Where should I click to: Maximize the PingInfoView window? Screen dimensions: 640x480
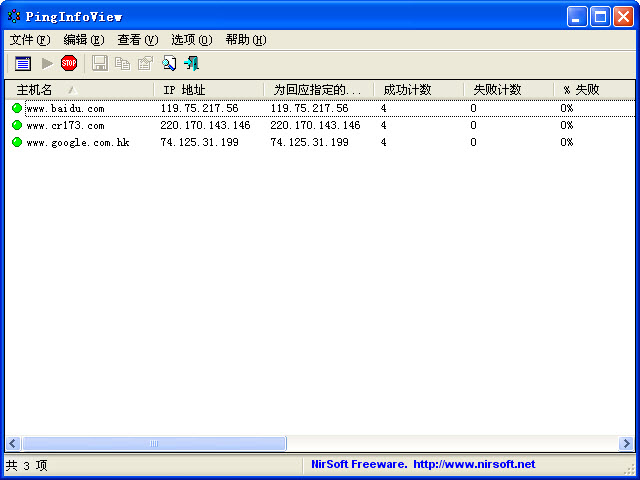[x=600, y=17]
